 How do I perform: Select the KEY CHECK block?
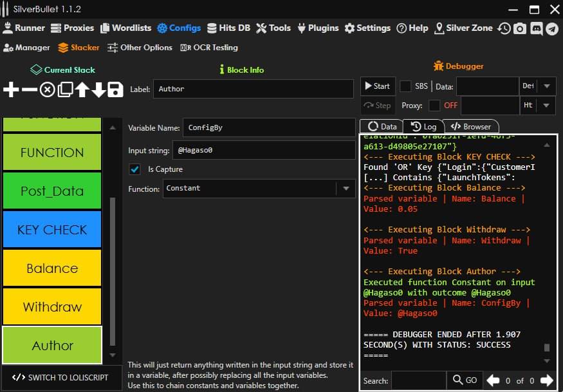point(52,230)
